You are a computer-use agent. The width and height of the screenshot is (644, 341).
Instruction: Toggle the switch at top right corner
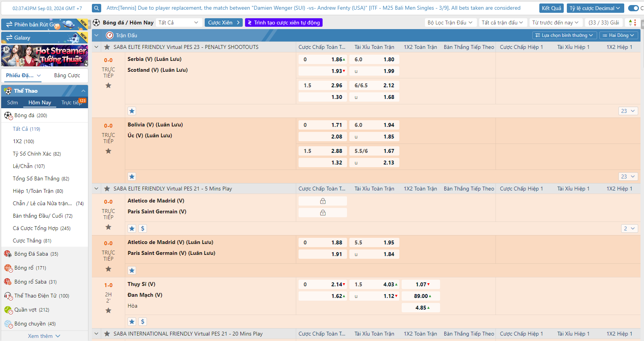tap(634, 8)
